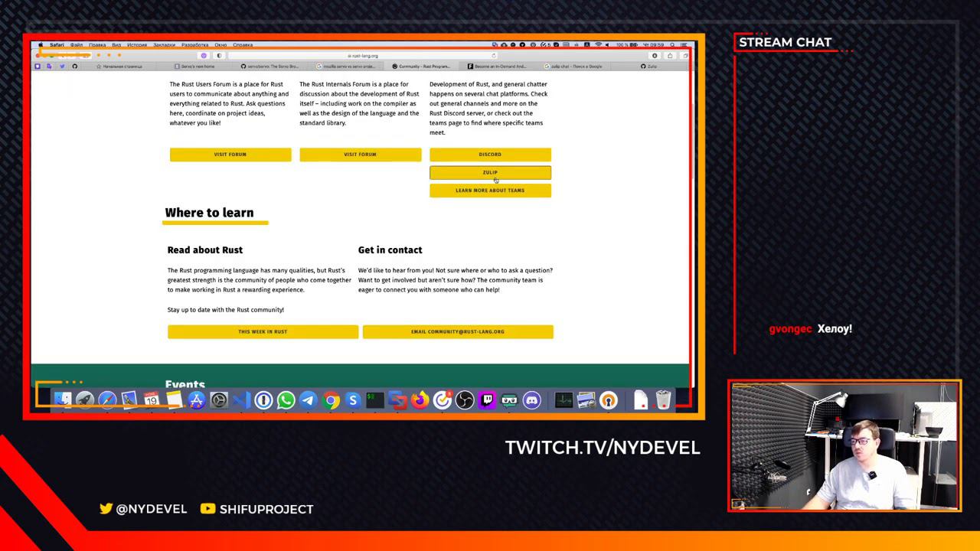980x551 pixels.
Task: Launch Visual Studio Code from Dock
Action: [241, 399]
